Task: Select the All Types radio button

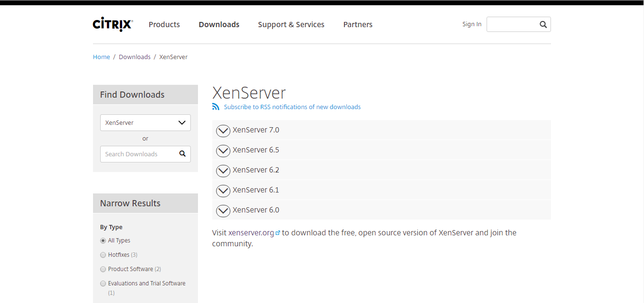Action: click(103, 241)
